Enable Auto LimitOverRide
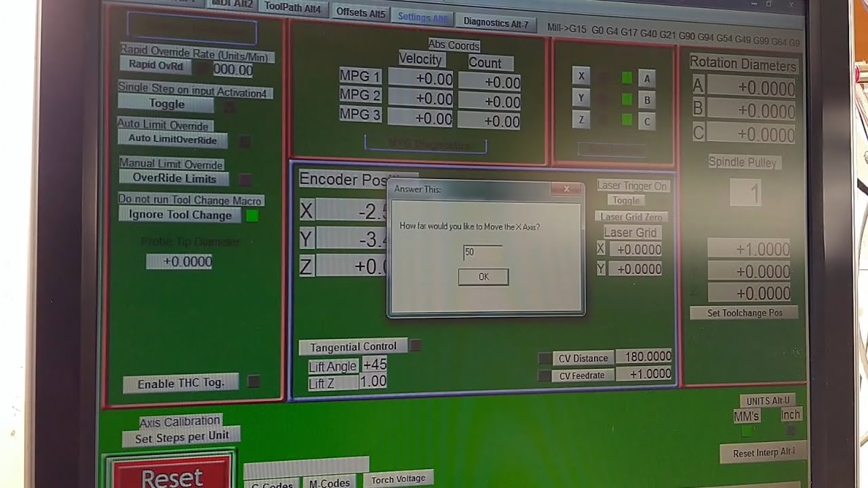The image size is (868, 488). tap(172, 139)
